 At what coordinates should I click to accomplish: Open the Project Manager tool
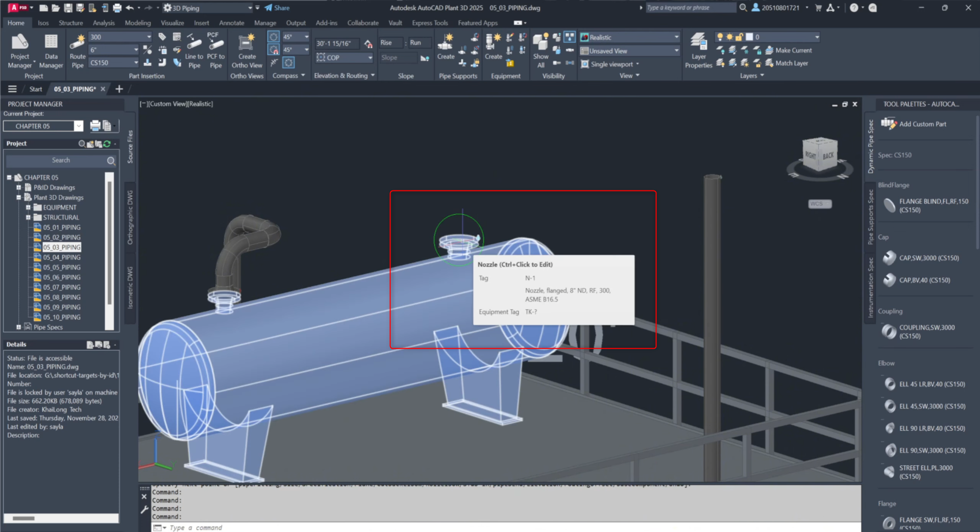coord(20,51)
